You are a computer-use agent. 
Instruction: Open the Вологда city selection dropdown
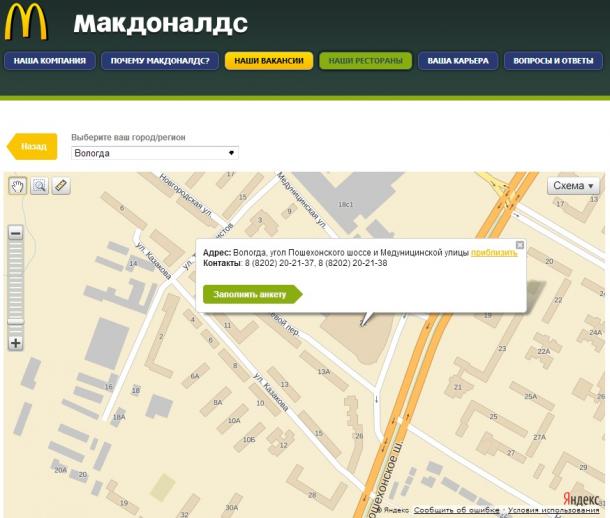(x=155, y=153)
